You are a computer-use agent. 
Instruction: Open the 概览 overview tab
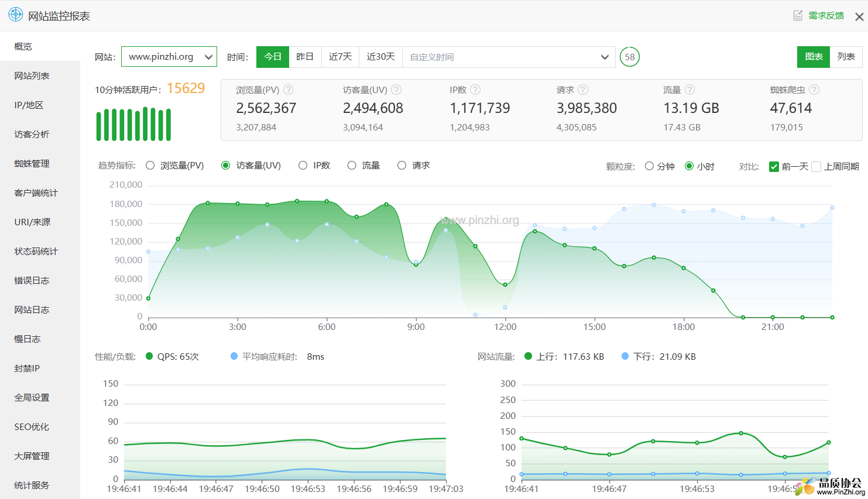tap(40, 46)
